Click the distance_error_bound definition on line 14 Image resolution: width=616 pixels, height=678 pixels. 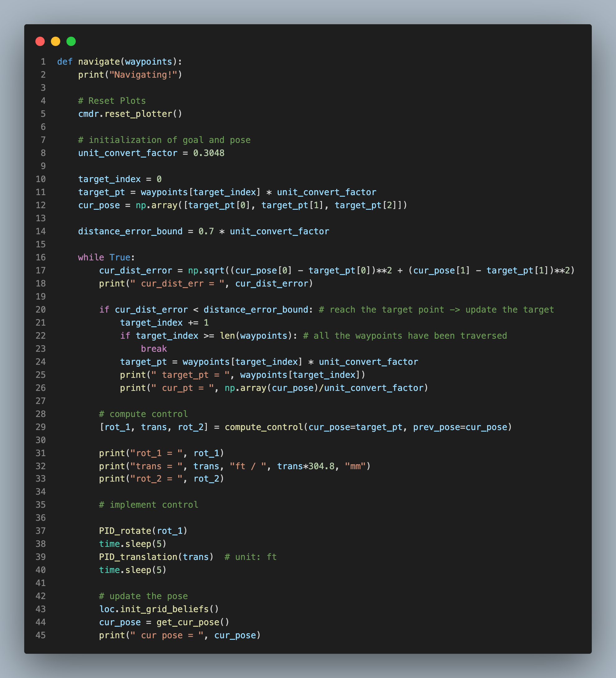tap(204, 231)
